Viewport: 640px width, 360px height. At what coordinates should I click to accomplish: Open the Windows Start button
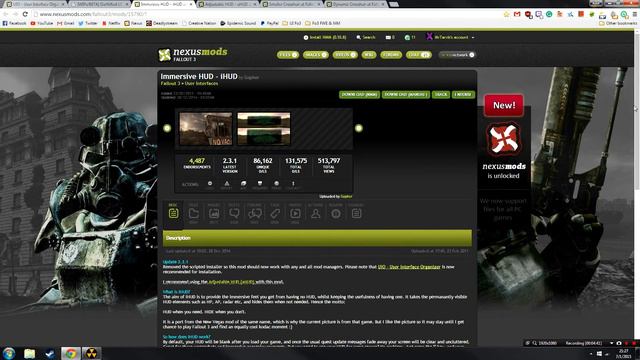pyautogui.click(x=9, y=353)
